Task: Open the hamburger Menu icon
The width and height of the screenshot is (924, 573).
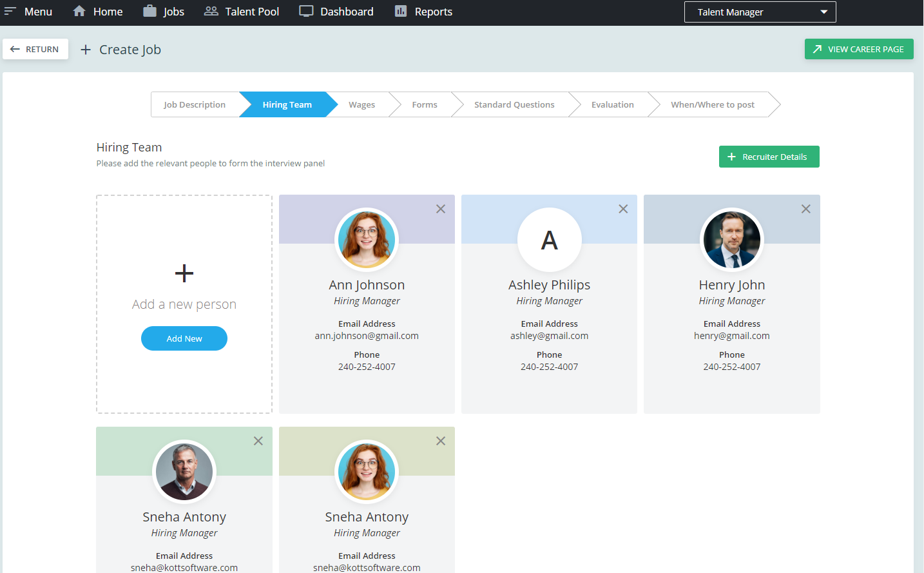Action: (x=10, y=12)
